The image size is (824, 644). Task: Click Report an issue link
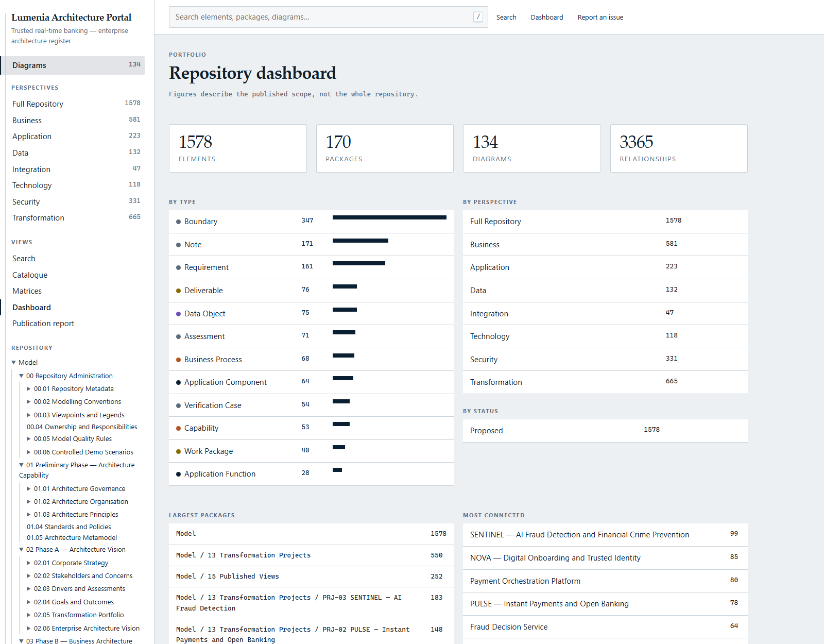(x=600, y=17)
